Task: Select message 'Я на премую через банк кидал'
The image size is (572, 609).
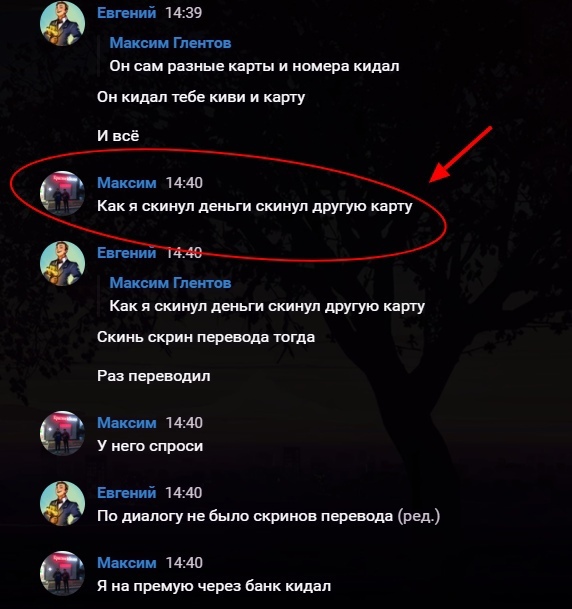Action: click(214, 586)
